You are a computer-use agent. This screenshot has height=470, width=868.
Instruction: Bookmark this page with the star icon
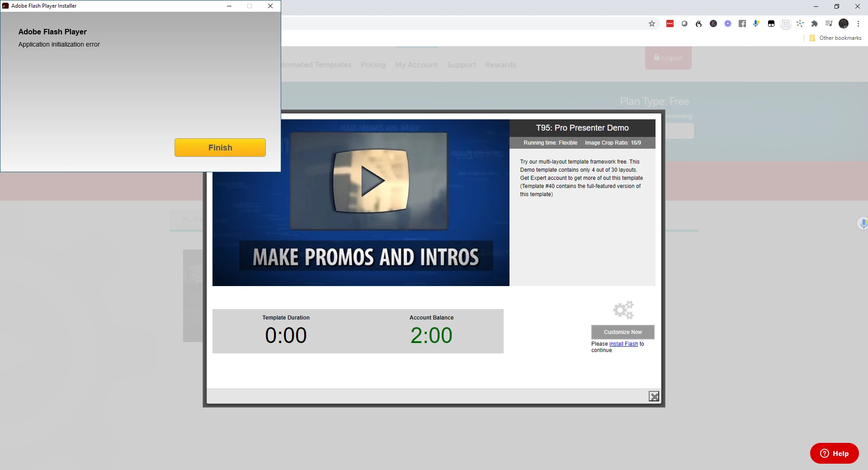[652, 23]
